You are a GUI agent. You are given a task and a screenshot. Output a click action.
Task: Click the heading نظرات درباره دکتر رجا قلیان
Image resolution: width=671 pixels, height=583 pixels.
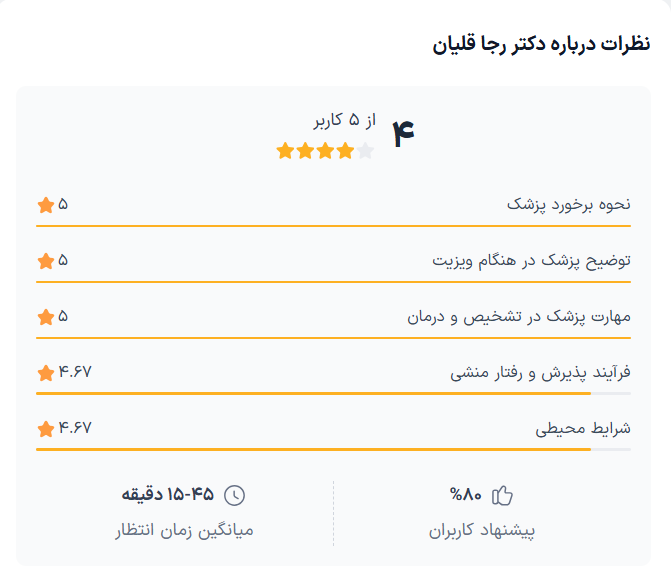[x=541, y=45]
